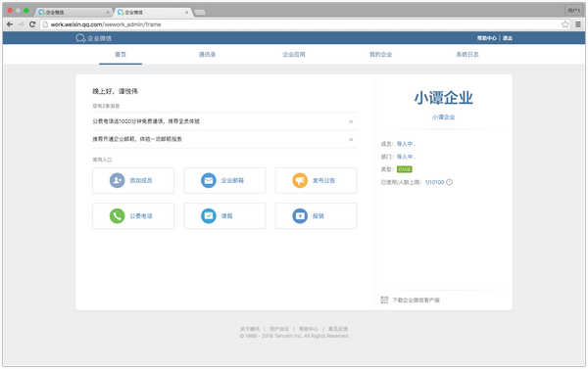Open 意见反馈 footer link
The image size is (588, 369).
338,329
